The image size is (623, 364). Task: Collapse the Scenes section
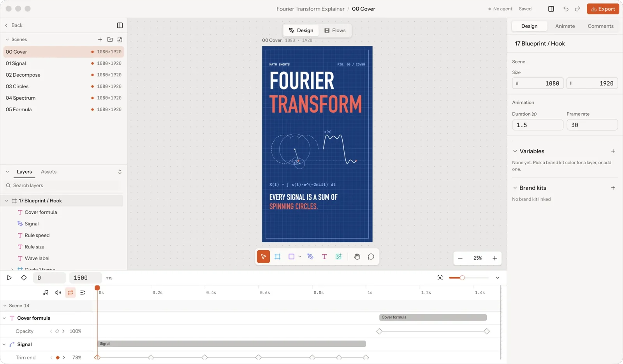coord(7,39)
